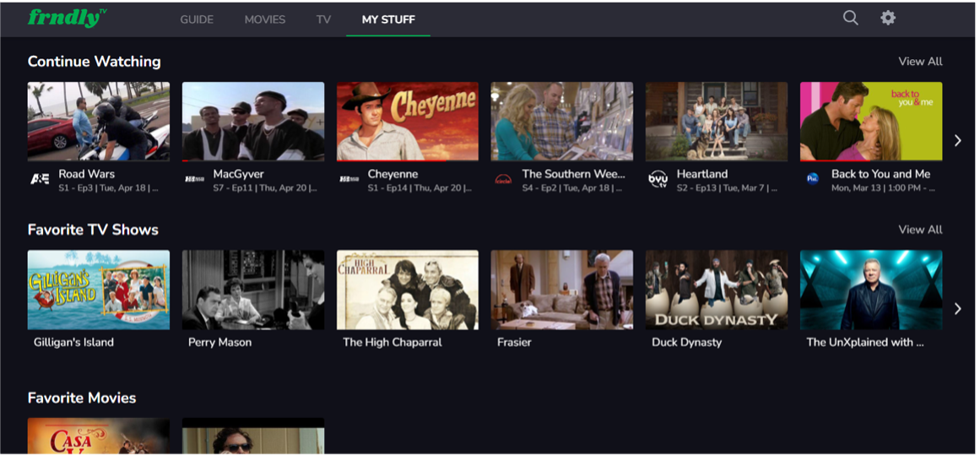Switch to the TV tab
Viewport: 980px width, 456px height.
[323, 19]
